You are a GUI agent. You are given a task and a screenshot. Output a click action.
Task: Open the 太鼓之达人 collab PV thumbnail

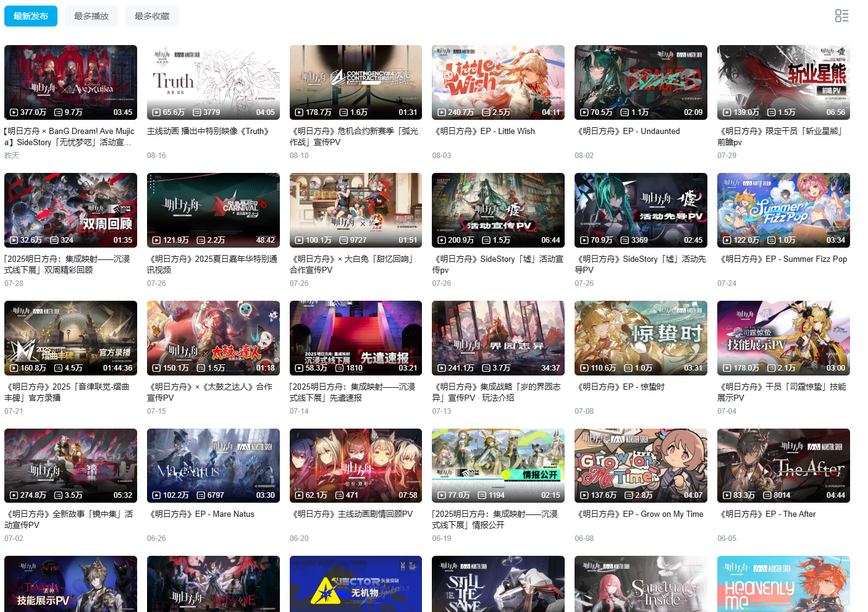click(x=213, y=338)
